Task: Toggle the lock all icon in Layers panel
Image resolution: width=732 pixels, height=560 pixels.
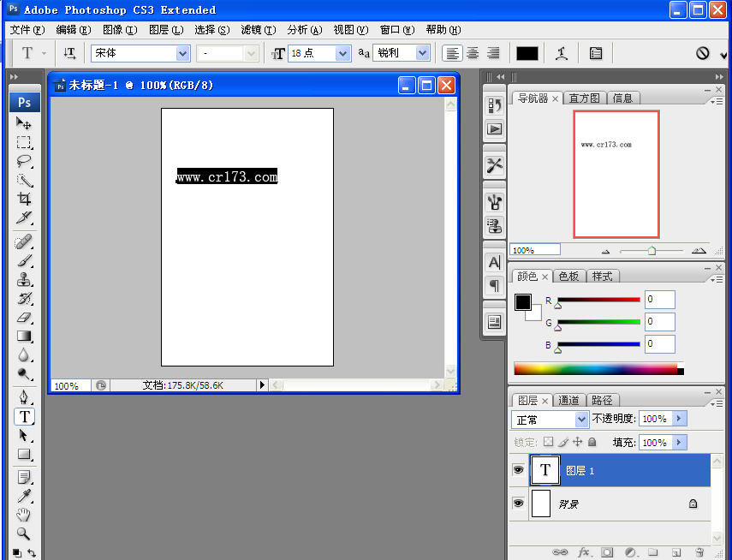Action: pos(592,443)
